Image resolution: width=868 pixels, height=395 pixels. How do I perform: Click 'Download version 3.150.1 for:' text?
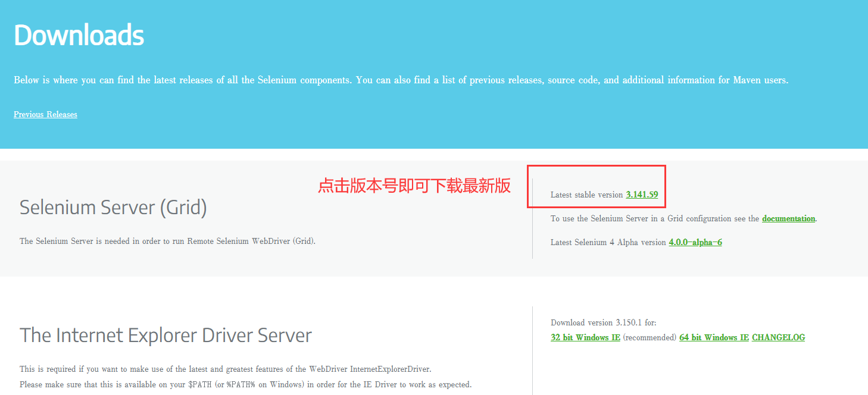click(604, 322)
